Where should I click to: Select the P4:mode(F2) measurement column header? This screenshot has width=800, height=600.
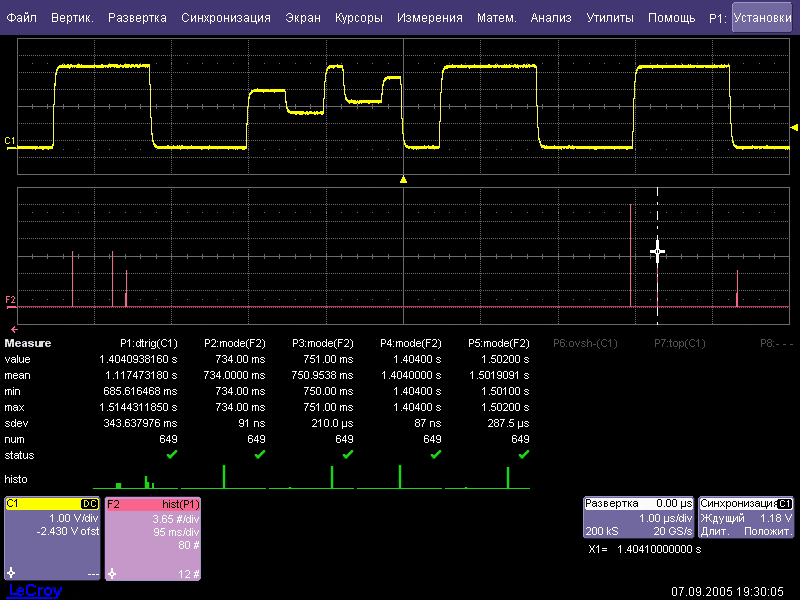pos(412,343)
